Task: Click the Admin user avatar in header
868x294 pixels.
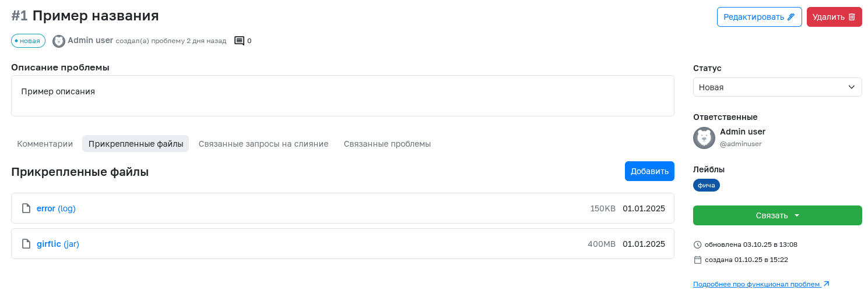Action: (x=59, y=41)
